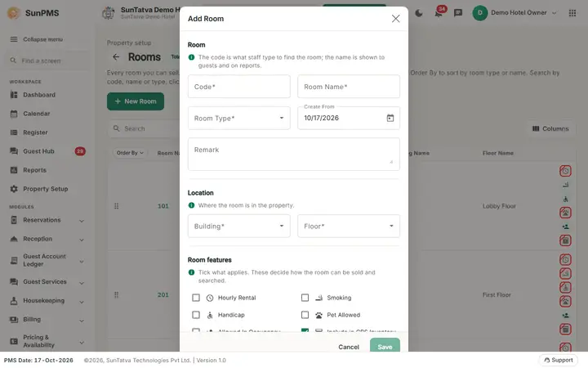Image resolution: width=588 pixels, height=368 pixels.
Task: Open the Support link
Action: click(559, 360)
